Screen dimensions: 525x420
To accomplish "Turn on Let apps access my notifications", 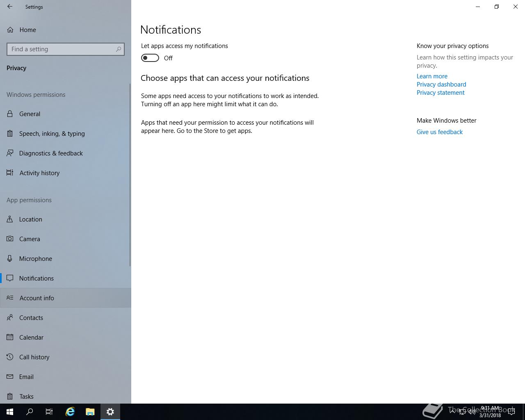I will tap(150, 58).
